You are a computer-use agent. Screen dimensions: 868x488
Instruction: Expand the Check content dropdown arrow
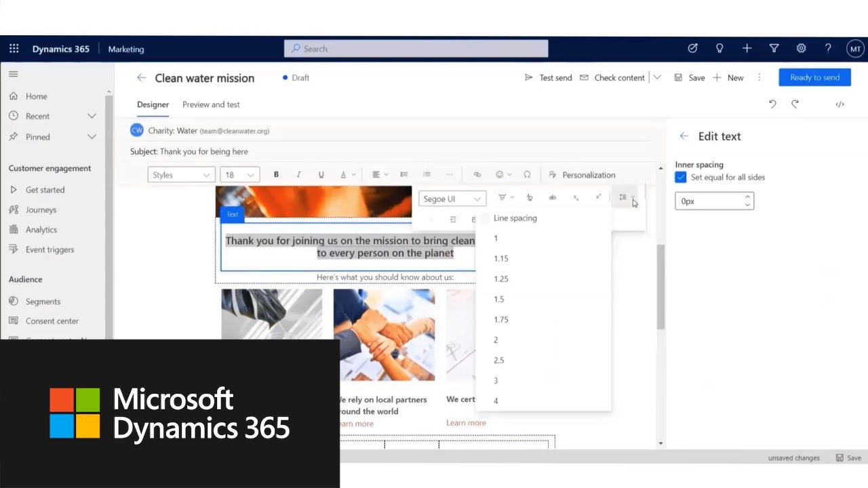[x=657, y=78]
